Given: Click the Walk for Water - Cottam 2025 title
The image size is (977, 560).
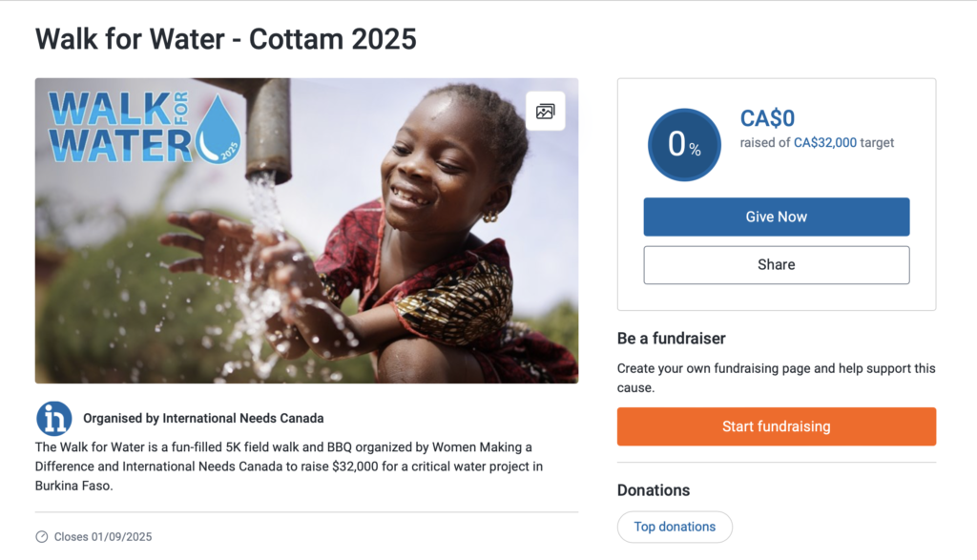Looking at the screenshot, I should pos(226,39).
